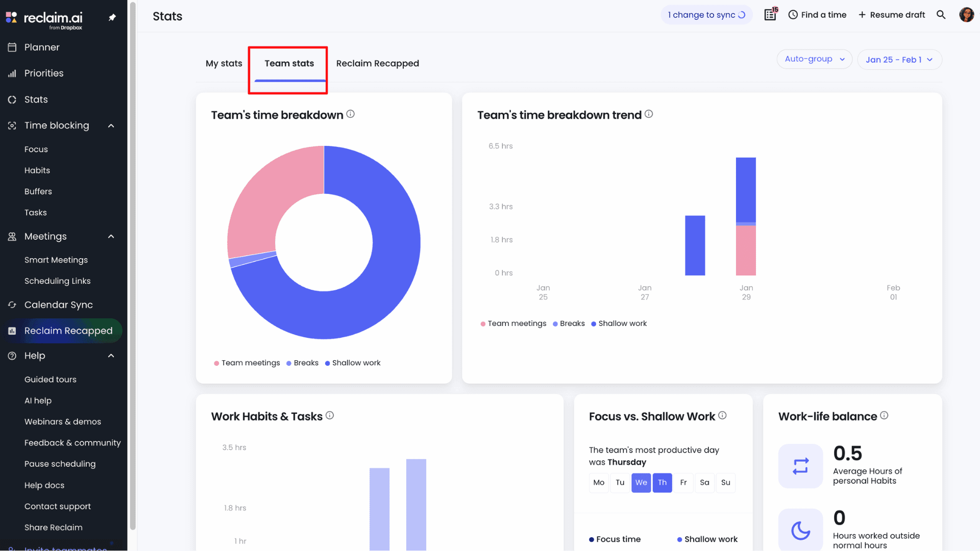This screenshot has width=980, height=551.
Task: Toggle the We day button
Action: coord(641,483)
